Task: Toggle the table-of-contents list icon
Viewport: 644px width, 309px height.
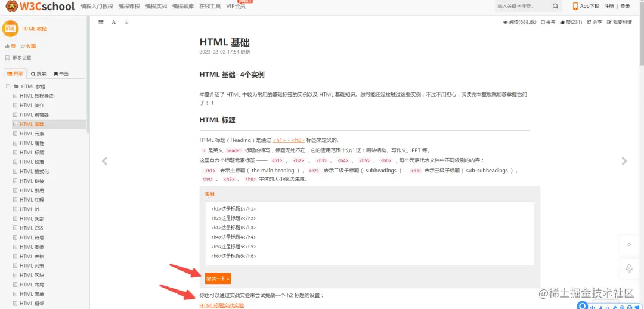Action: (x=101, y=22)
